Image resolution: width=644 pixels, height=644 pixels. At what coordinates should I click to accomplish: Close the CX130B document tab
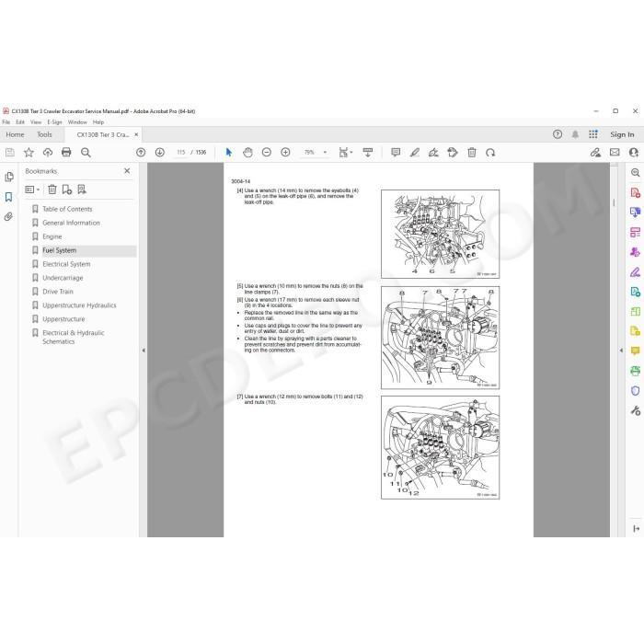point(136,134)
